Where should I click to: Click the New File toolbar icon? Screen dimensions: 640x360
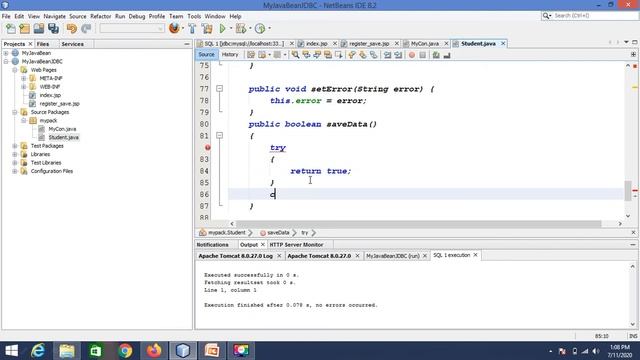pyautogui.click(x=11, y=28)
